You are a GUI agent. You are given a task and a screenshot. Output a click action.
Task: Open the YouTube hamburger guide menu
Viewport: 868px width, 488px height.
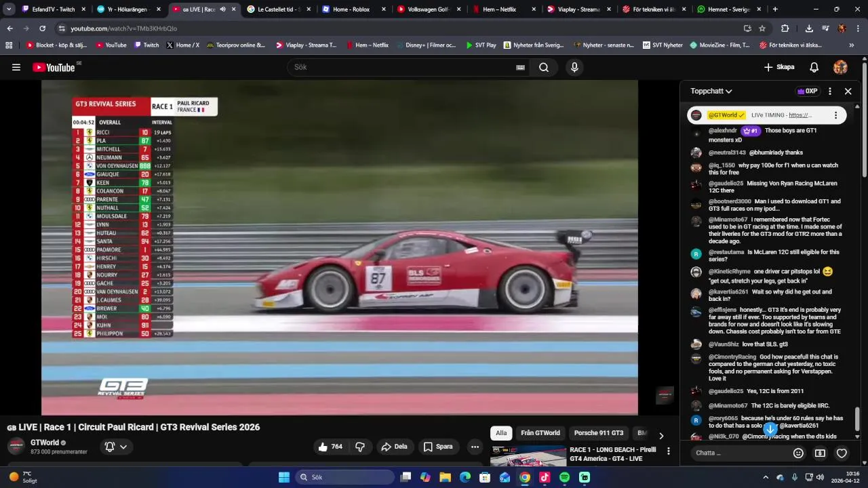[x=16, y=67]
